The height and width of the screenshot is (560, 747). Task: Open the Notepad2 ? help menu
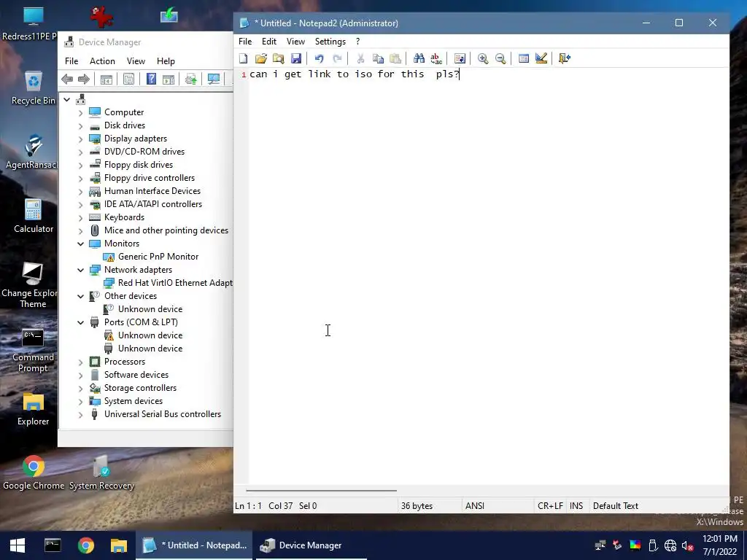357,42
